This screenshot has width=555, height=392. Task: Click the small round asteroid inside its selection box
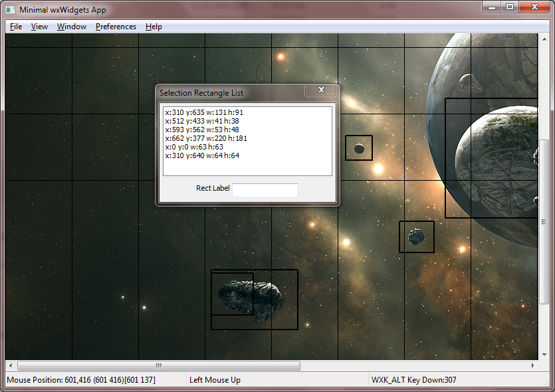[x=359, y=148]
